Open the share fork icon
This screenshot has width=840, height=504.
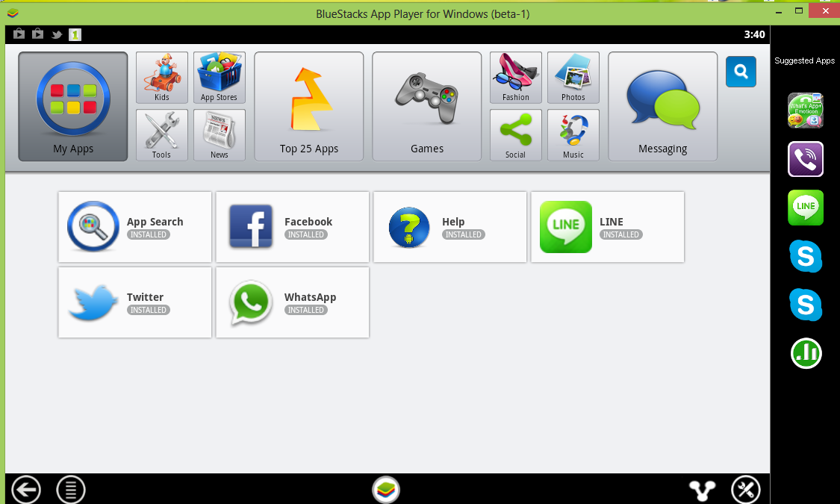[x=702, y=490]
